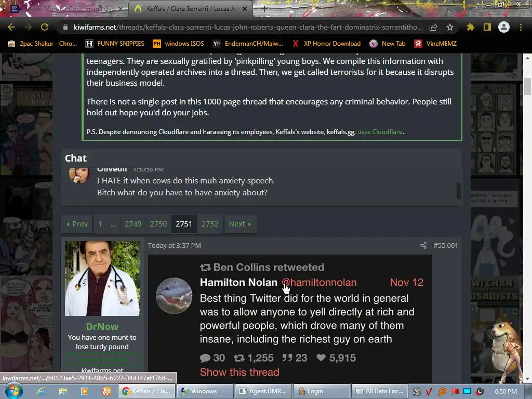
Task: Reload the current page
Action: 45,27
